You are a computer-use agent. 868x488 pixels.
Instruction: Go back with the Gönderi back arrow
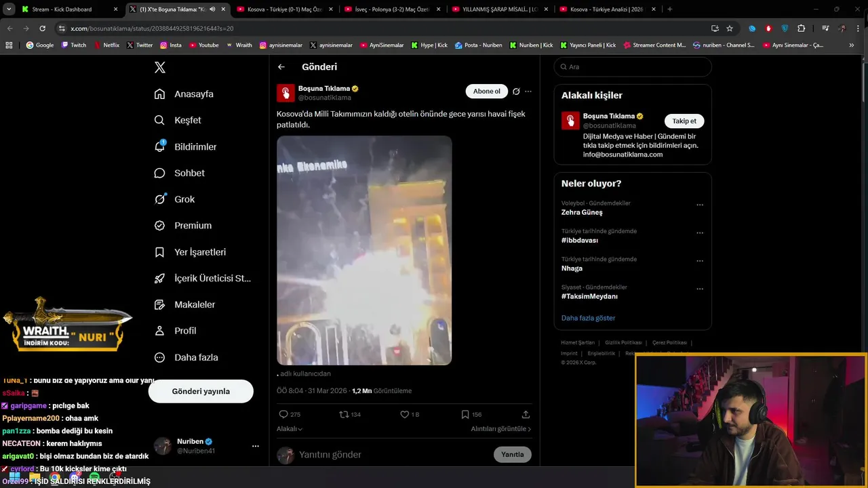(281, 67)
